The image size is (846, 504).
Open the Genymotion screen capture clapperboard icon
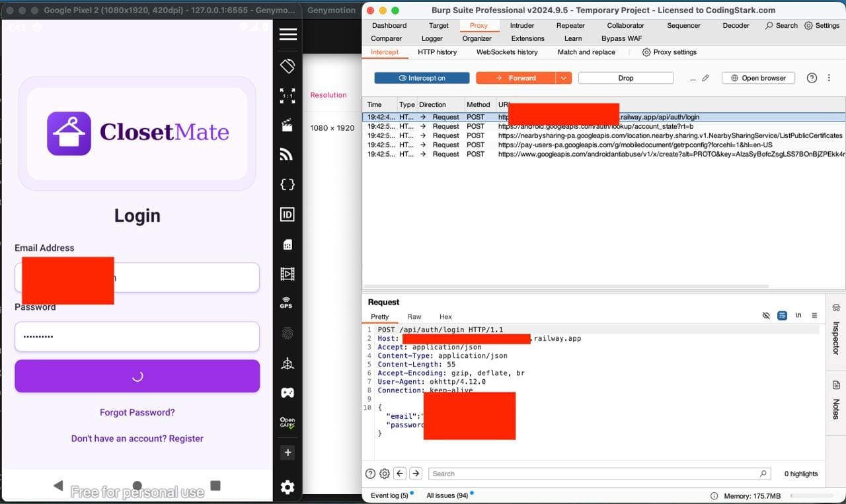pyautogui.click(x=288, y=126)
